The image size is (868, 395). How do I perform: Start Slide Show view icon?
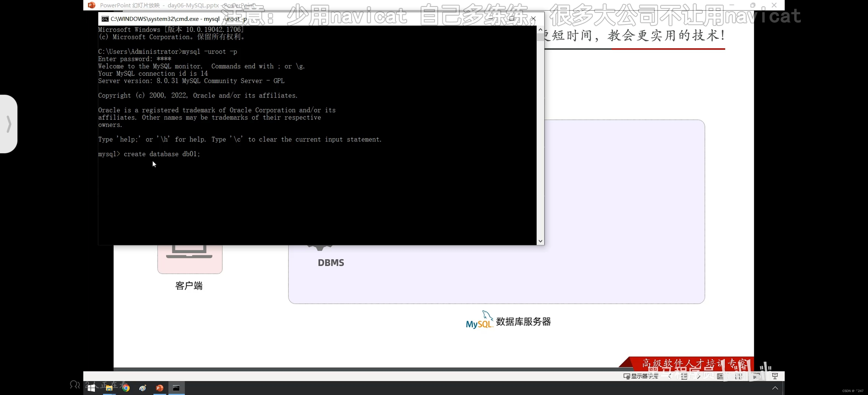click(x=775, y=376)
